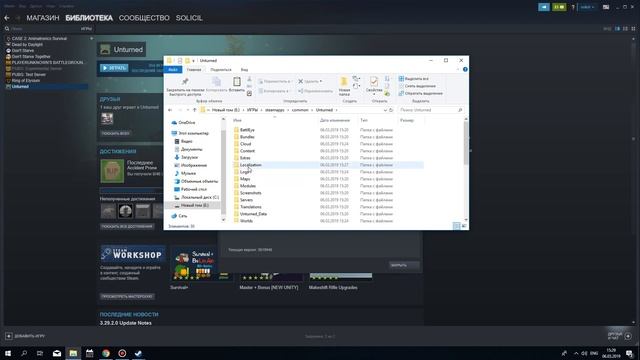Open Удалить dropdown arrow in ribbon
The image size is (640, 360).
point(321,81)
